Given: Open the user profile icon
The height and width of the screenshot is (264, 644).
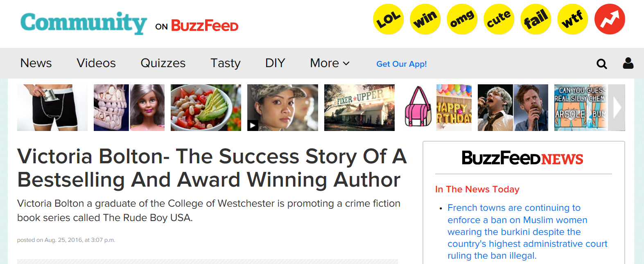Looking at the screenshot, I should point(628,63).
